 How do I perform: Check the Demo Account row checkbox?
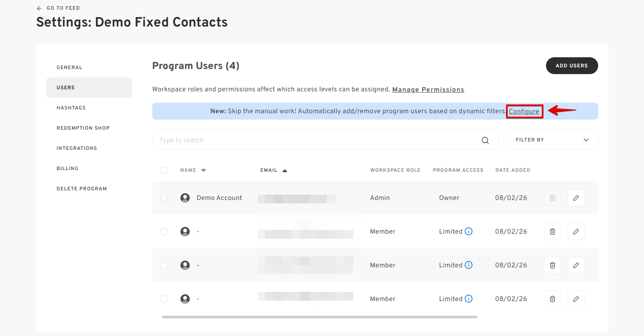(x=164, y=198)
